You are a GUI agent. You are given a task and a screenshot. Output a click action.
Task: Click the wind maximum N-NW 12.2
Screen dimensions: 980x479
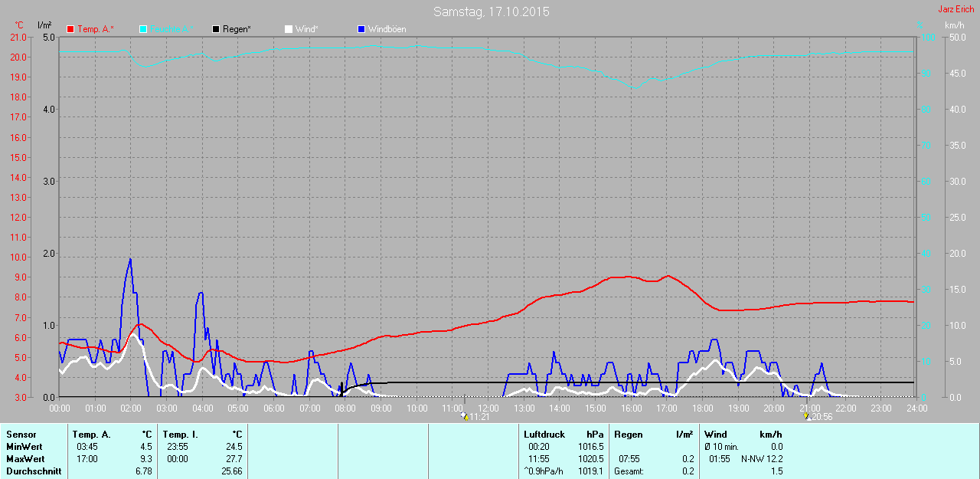[762, 459]
